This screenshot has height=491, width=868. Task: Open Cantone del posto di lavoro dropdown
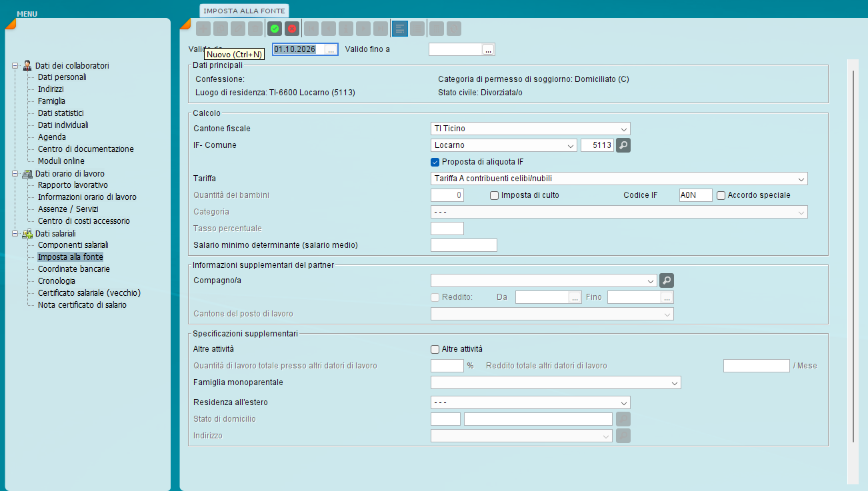(667, 314)
